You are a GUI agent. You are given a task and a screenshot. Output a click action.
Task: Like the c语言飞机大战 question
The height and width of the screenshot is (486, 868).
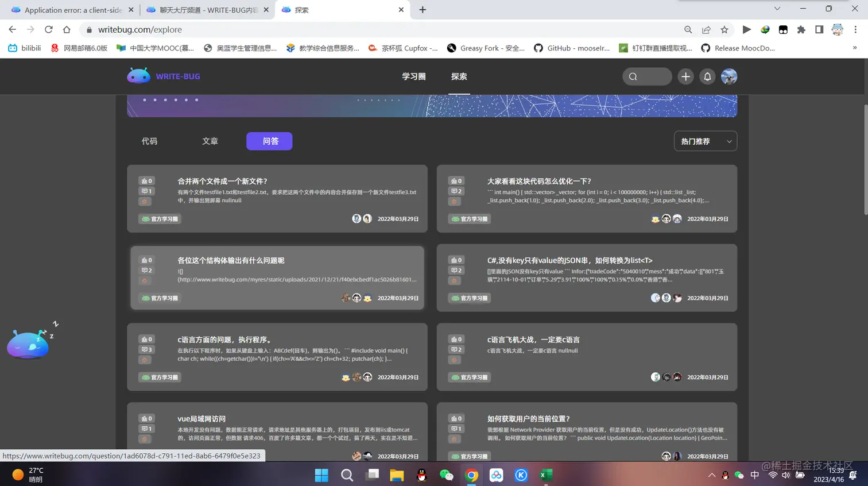coord(457,340)
